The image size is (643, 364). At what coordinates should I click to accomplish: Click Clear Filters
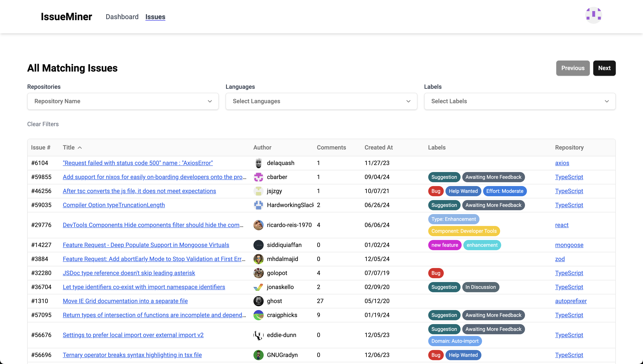[43, 124]
